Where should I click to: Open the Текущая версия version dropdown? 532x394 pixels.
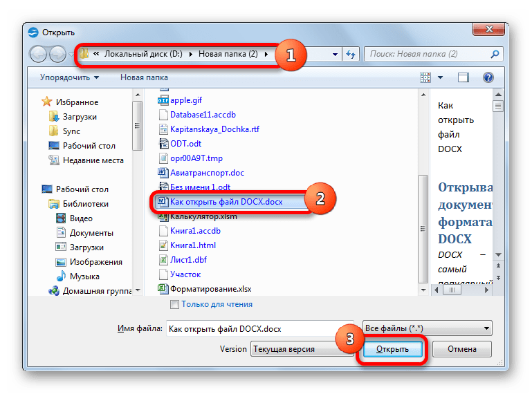(300, 349)
